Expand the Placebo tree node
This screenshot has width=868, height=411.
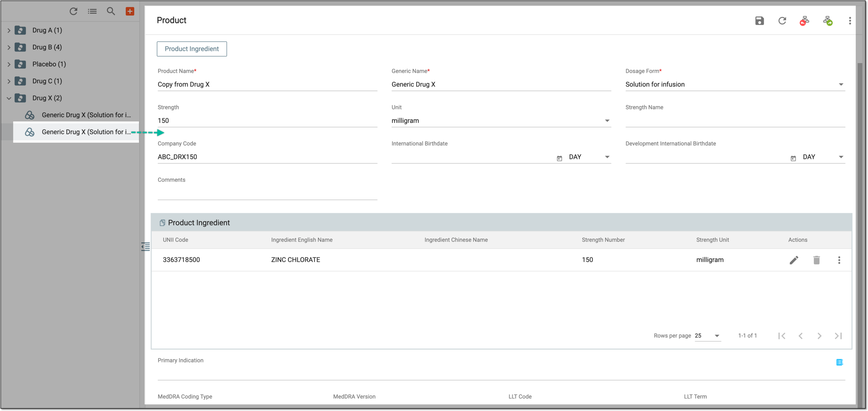[x=9, y=65]
